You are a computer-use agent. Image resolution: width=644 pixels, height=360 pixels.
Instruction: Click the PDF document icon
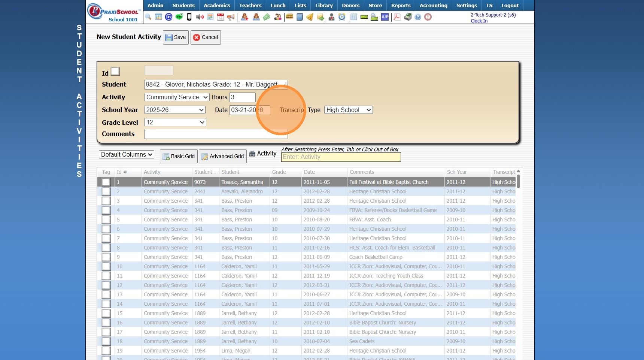tap(397, 17)
